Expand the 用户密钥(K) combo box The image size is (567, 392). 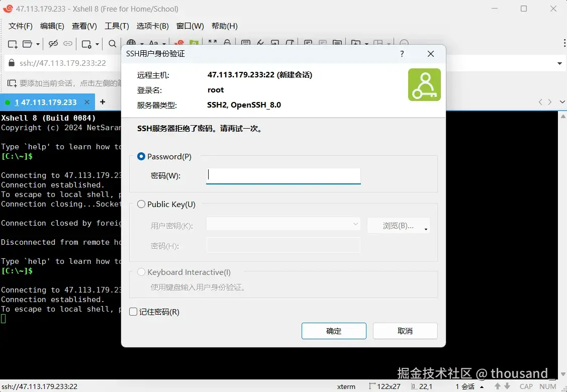click(355, 223)
